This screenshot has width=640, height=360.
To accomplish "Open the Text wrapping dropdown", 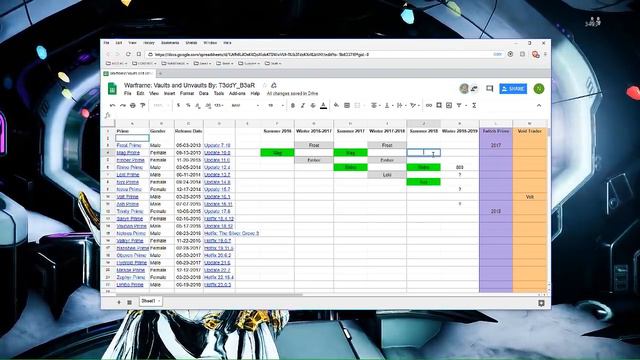I will [x=401, y=105].
